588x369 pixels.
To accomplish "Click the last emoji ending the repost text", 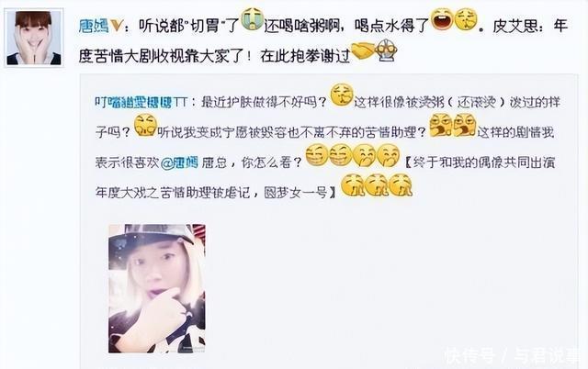I will click(x=401, y=185).
